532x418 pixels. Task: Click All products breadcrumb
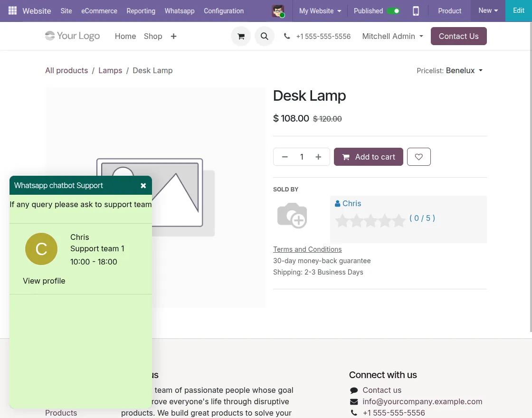tap(66, 71)
